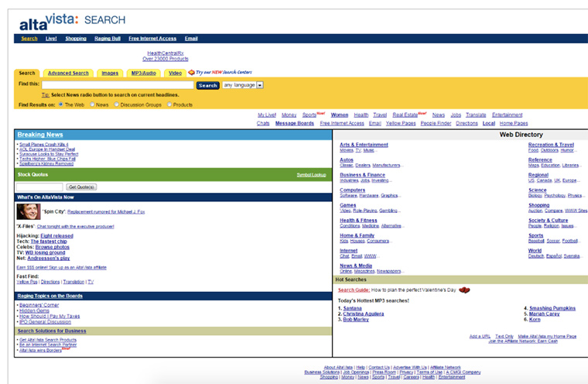Open Email in top navigation bar
This screenshot has height=384, width=588.
(x=191, y=38)
